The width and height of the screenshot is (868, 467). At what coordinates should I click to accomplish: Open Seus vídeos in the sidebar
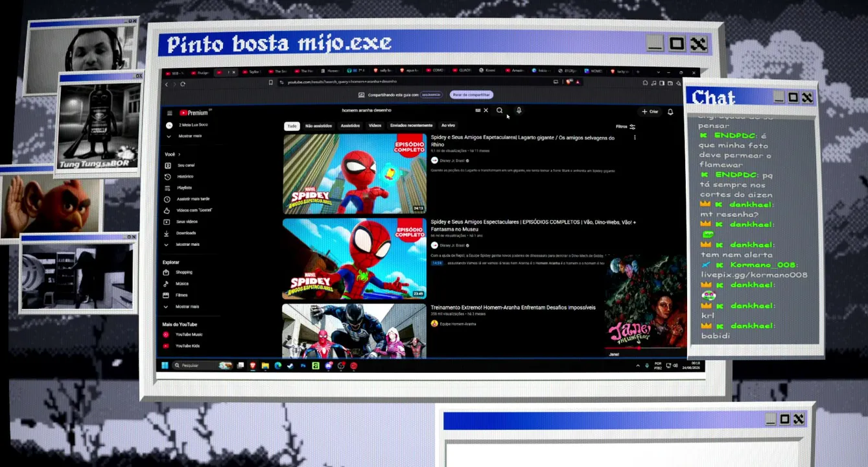click(182, 222)
